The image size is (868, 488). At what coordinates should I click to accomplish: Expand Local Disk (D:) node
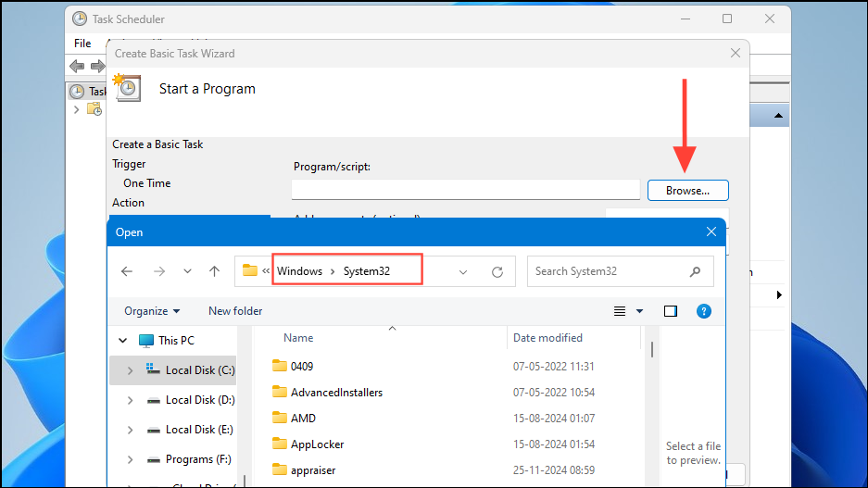point(130,400)
